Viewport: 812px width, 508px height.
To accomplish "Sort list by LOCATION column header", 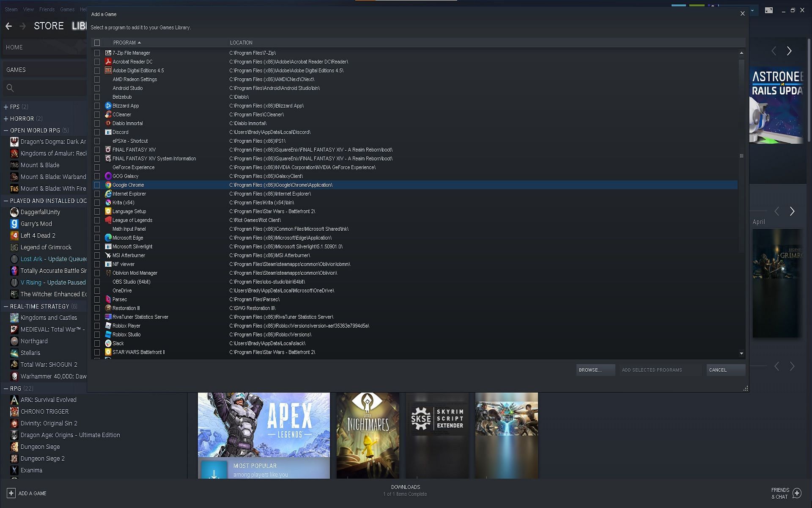I will [x=241, y=43].
